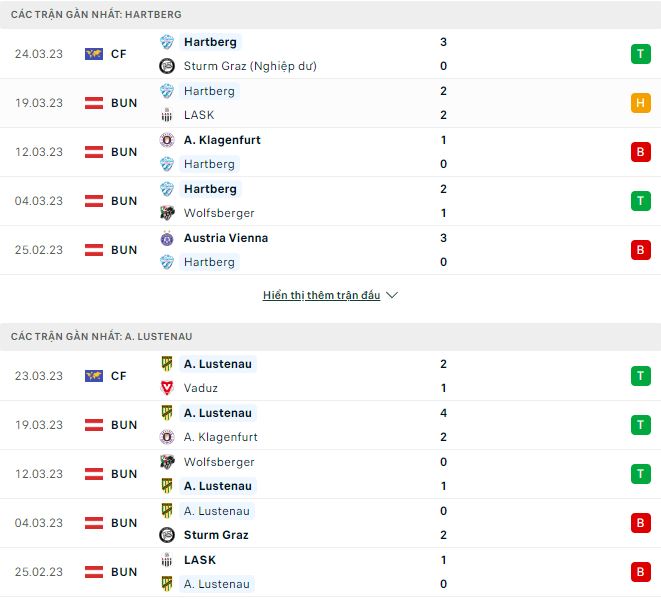Click the Wolfsberger crest in the 04.03.23 match
661x599 pixels.
pos(167,213)
